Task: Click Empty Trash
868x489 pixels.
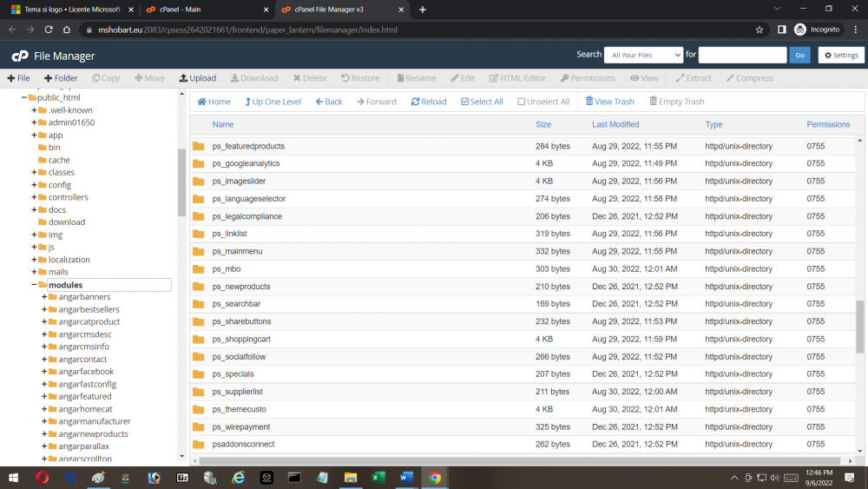Action: [x=676, y=102]
